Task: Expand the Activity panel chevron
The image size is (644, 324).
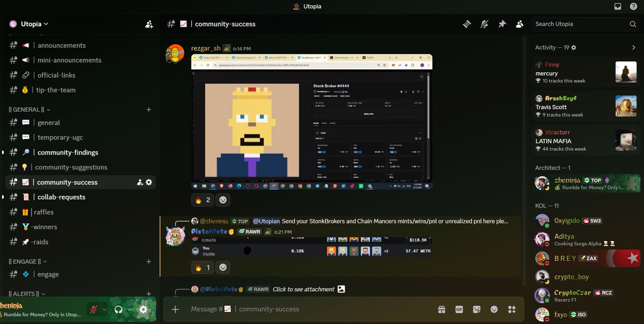Action: coord(634,48)
